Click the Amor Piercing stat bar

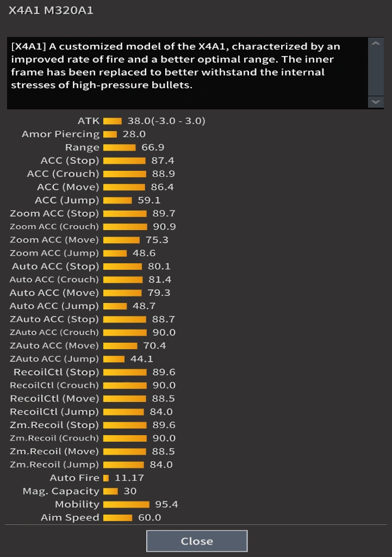point(110,134)
